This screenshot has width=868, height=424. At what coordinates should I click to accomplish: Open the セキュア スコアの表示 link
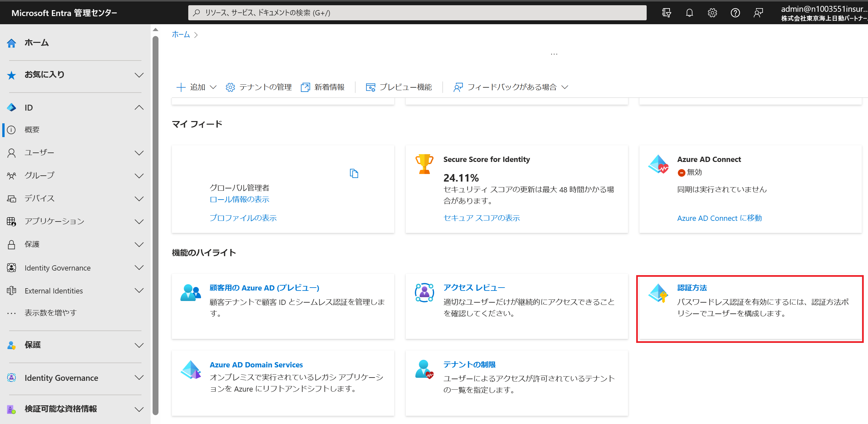[482, 218]
